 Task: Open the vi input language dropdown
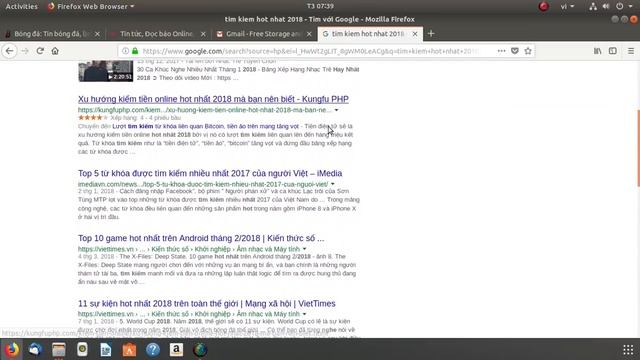pyautogui.click(x=567, y=6)
